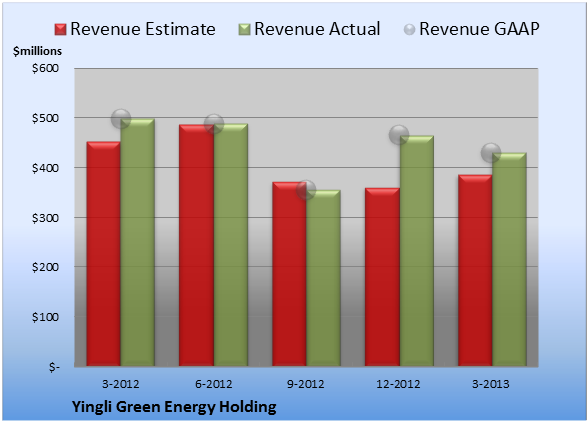Click the '$millions' axis unit label

pos(37,51)
